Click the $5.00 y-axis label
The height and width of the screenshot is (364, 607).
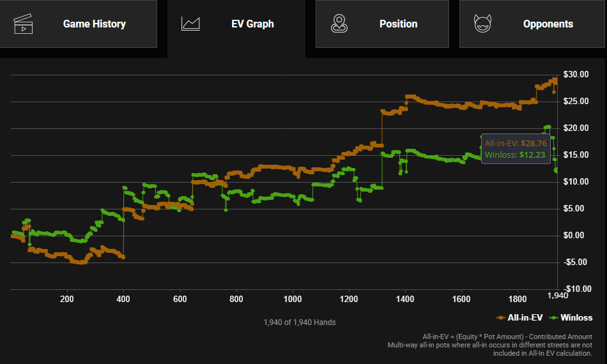[x=574, y=208]
